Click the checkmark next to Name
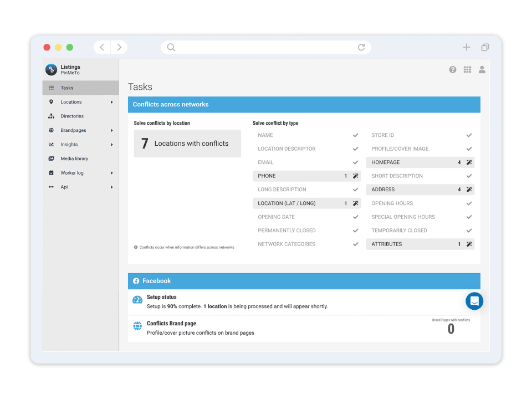The image size is (532, 399). click(x=355, y=135)
